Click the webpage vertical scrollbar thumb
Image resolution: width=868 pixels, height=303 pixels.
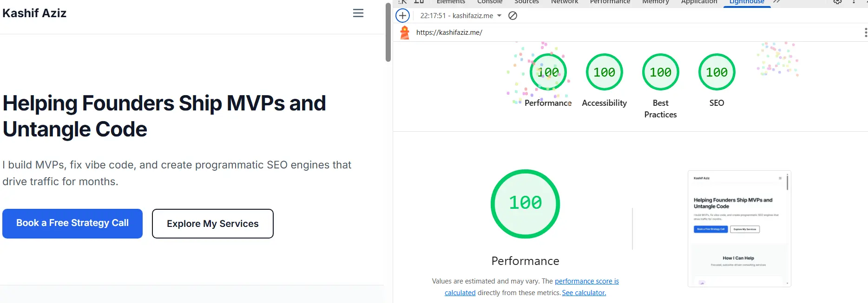coord(388,32)
